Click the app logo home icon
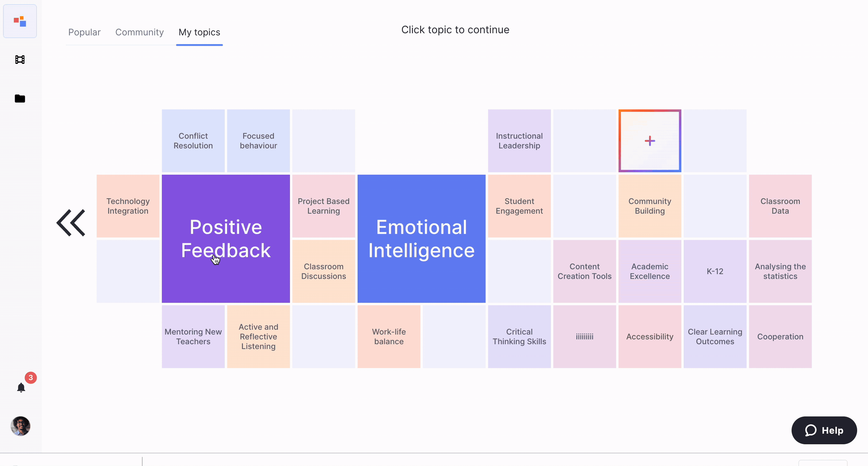Image resolution: width=868 pixels, height=466 pixels. 20,21
